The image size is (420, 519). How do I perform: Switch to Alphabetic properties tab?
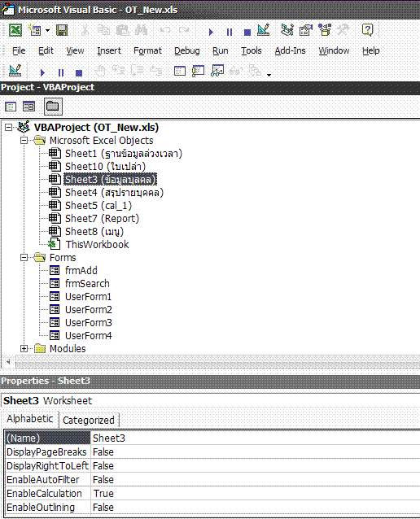click(x=30, y=419)
